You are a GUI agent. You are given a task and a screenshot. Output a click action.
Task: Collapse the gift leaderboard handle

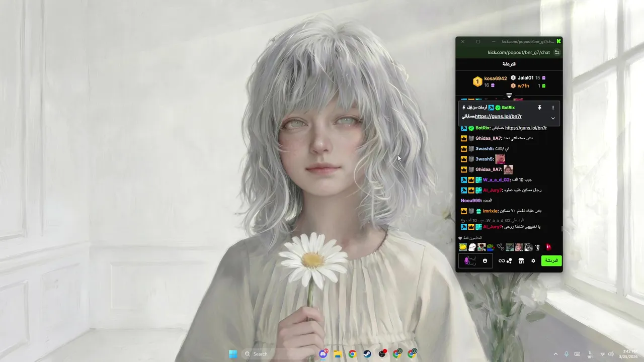point(509,96)
